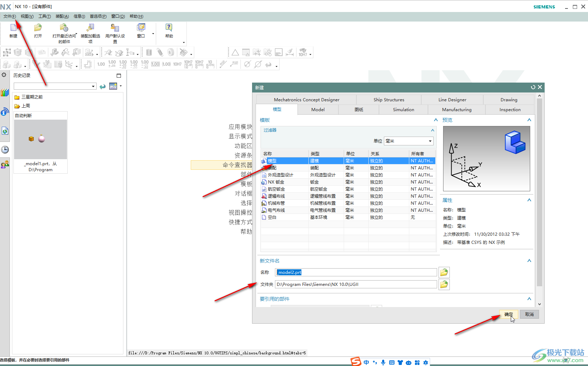Expand the 上周 history folder
This screenshot has height=366, width=588.
pyautogui.click(x=22, y=106)
